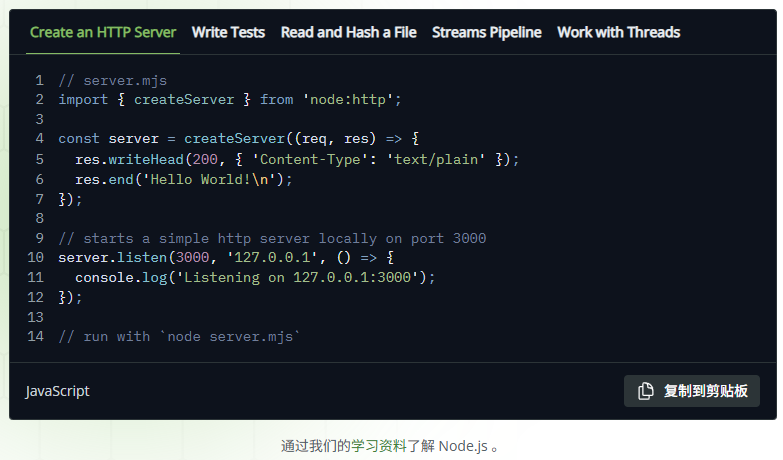Image resolution: width=783 pixels, height=460 pixels.
Task: Click line number 10
Action: [x=35, y=257]
